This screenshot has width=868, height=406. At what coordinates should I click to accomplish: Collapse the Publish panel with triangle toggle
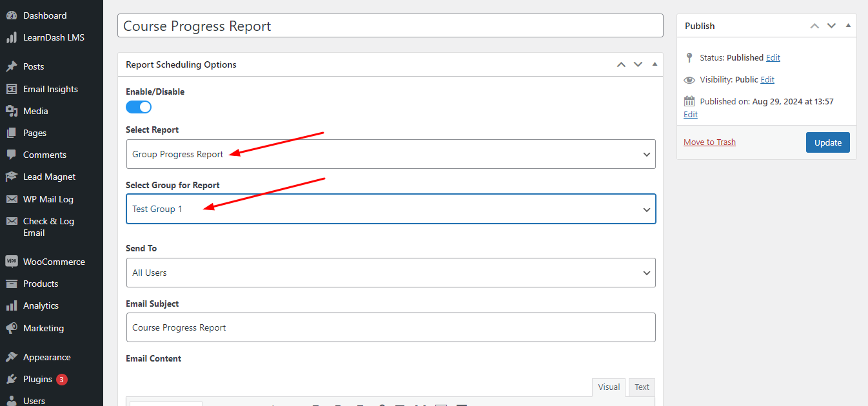pos(848,26)
